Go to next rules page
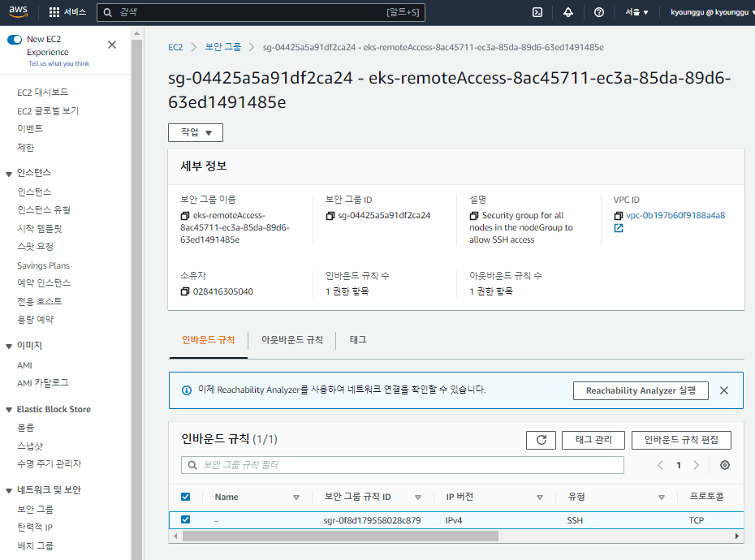 (x=697, y=465)
